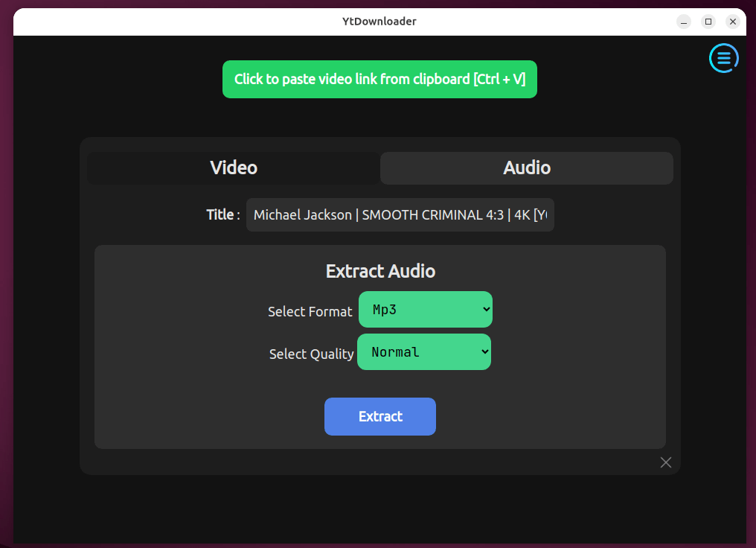Viewport: 756px width, 548px height.
Task: Switch to the Video tab
Action: pyautogui.click(x=233, y=168)
